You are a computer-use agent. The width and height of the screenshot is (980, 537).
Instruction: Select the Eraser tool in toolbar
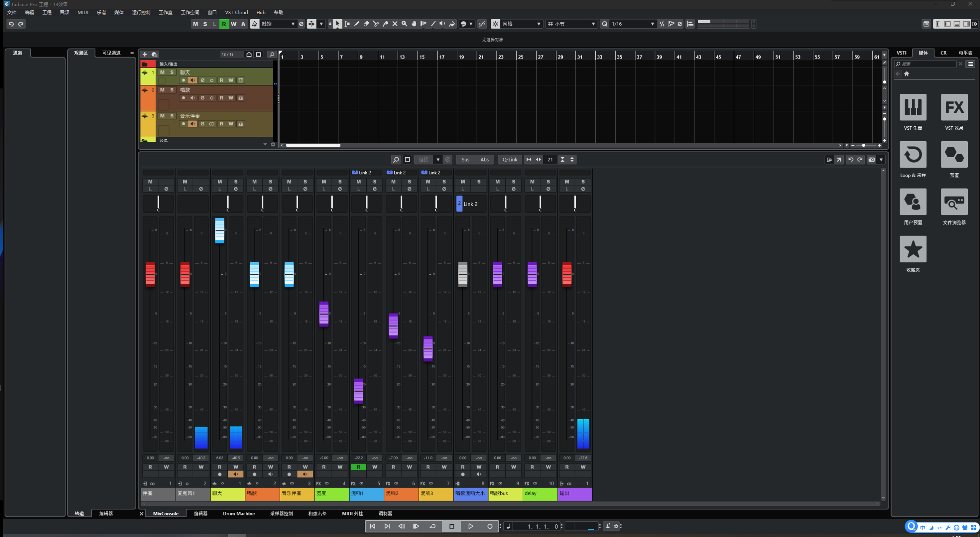point(366,24)
